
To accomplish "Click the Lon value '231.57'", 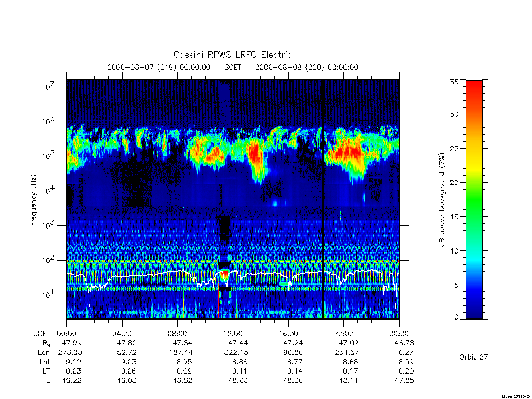I will (x=347, y=353).
